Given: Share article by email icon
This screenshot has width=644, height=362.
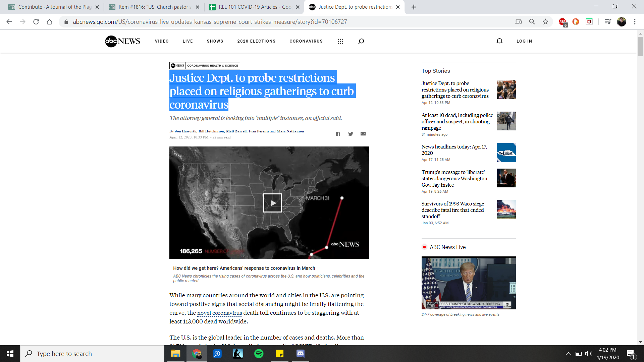Looking at the screenshot, I should pyautogui.click(x=363, y=134).
